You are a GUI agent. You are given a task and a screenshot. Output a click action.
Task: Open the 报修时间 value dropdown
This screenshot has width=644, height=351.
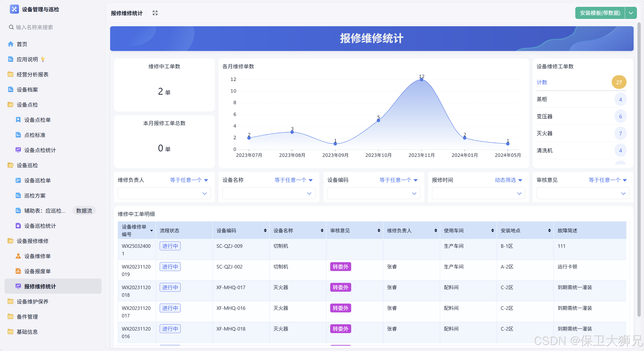[x=478, y=194]
